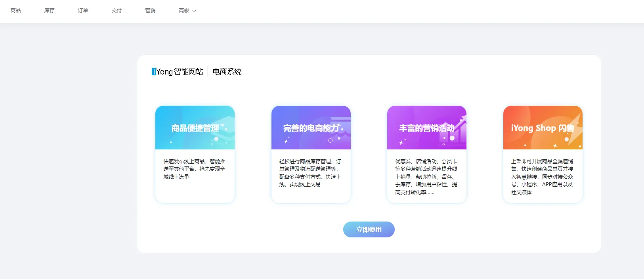The height and width of the screenshot is (279, 644).
Task: Select the 完善的电商能力 banner image
Action: [311, 128]
